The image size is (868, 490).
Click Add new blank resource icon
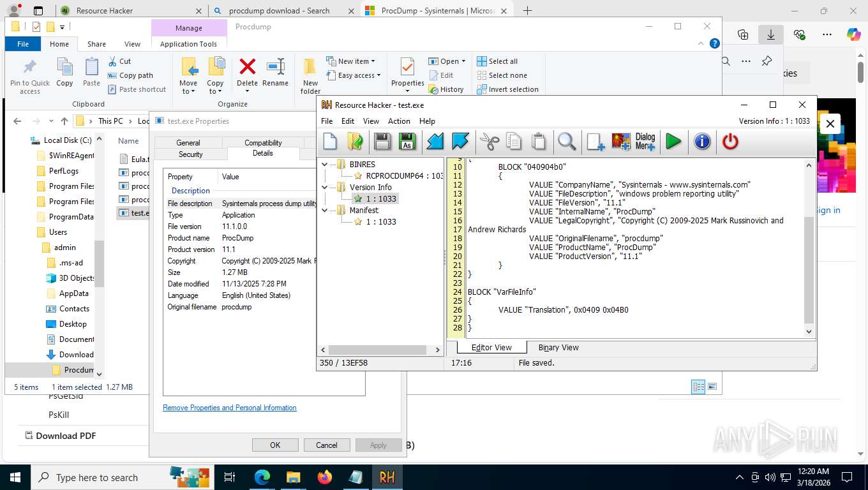click(x=595, y=142)
